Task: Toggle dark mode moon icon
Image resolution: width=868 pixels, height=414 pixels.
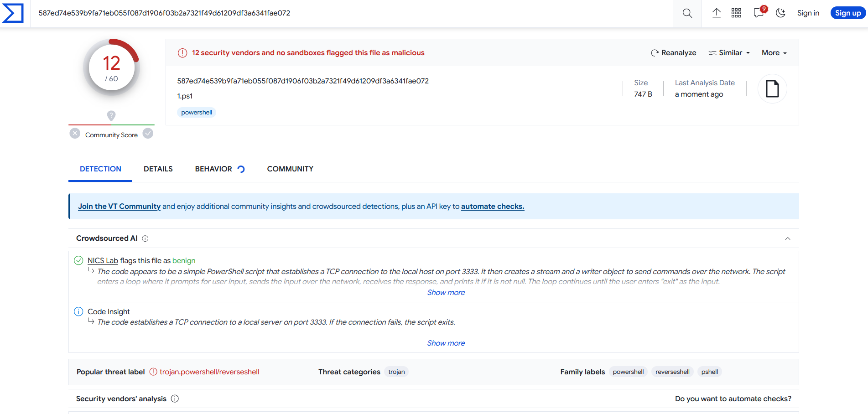Action: pos(780,13)
